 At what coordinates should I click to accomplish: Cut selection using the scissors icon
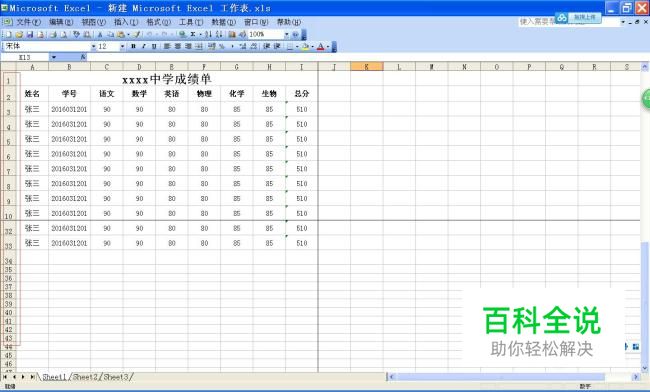tap(100, 34)
